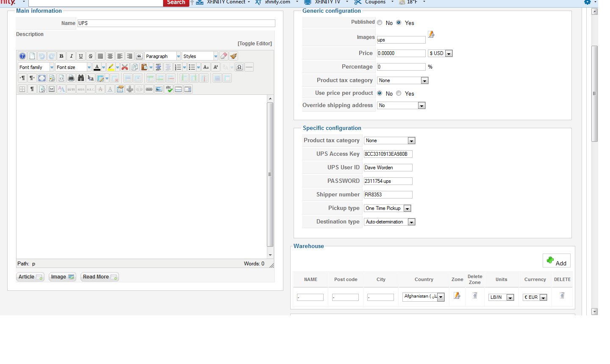
Task: Click the Delete Zone trash icon
Action: click(x=475, y=295)
